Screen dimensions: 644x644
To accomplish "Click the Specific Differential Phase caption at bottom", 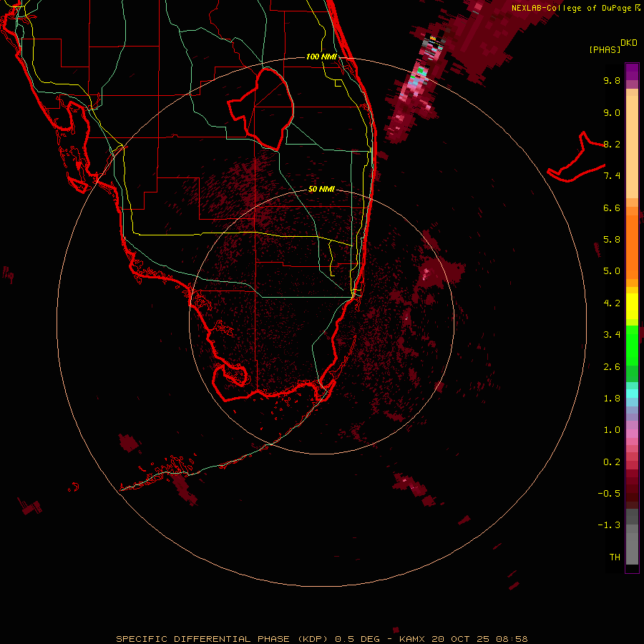I will (321, 639).
